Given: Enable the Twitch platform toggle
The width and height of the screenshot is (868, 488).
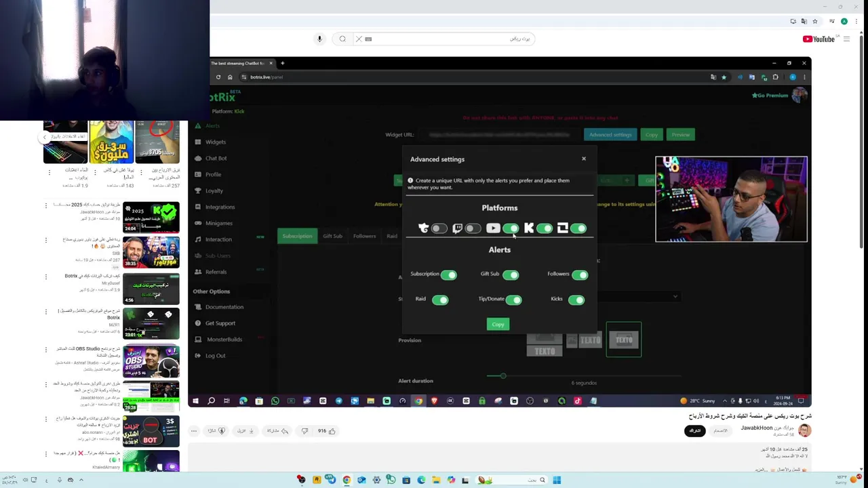Looking at the screenshot, I should click(x=473, y=228).
